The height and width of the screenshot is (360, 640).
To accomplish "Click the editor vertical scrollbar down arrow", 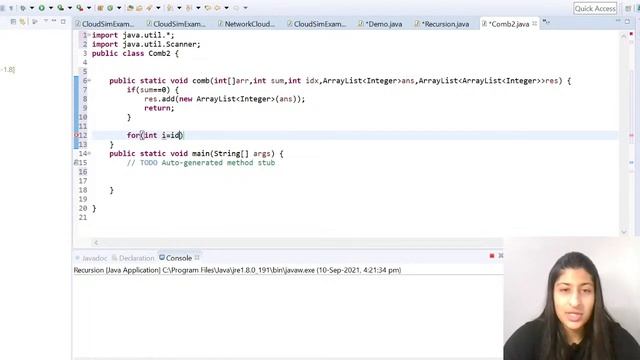I will [624, 232].
